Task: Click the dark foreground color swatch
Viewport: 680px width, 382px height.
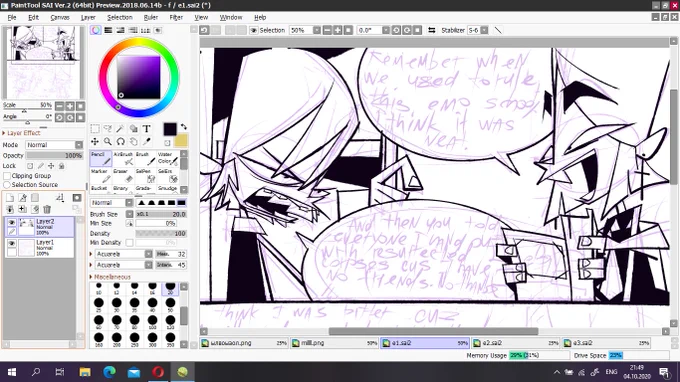Action: tap(170, 129)
